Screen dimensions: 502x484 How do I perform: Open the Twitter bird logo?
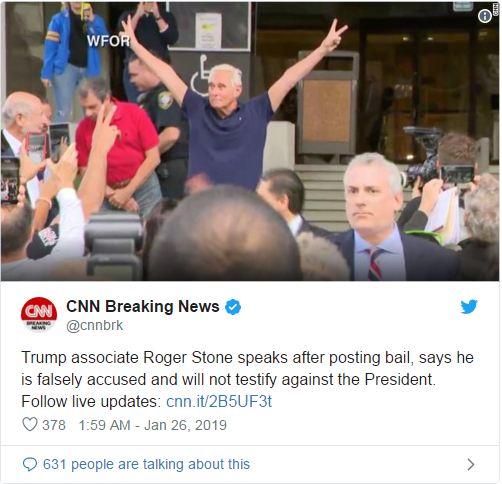click(x=469, y=306)
